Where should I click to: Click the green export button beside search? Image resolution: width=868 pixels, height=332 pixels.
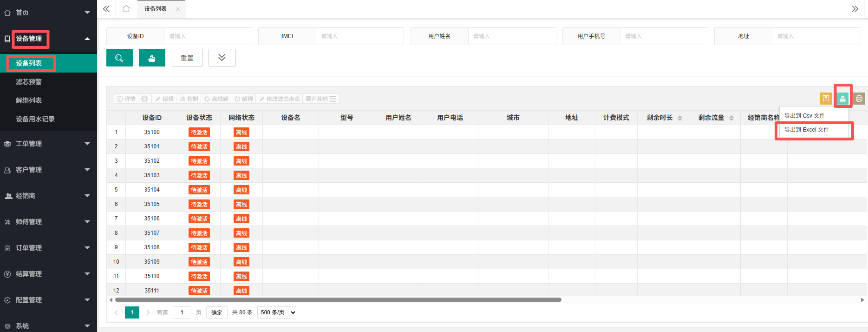coord(152,58)
